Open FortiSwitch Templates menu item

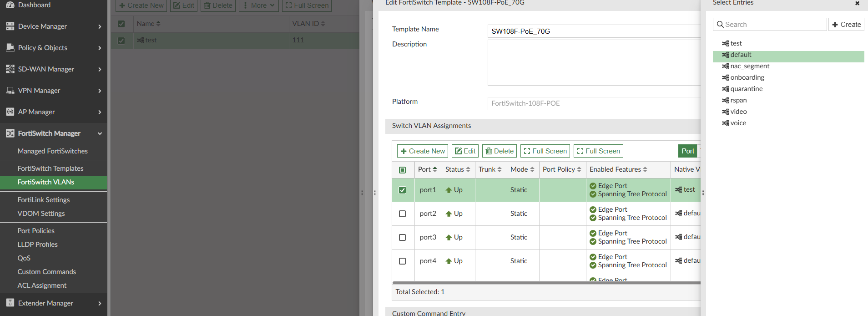[50, 168]
